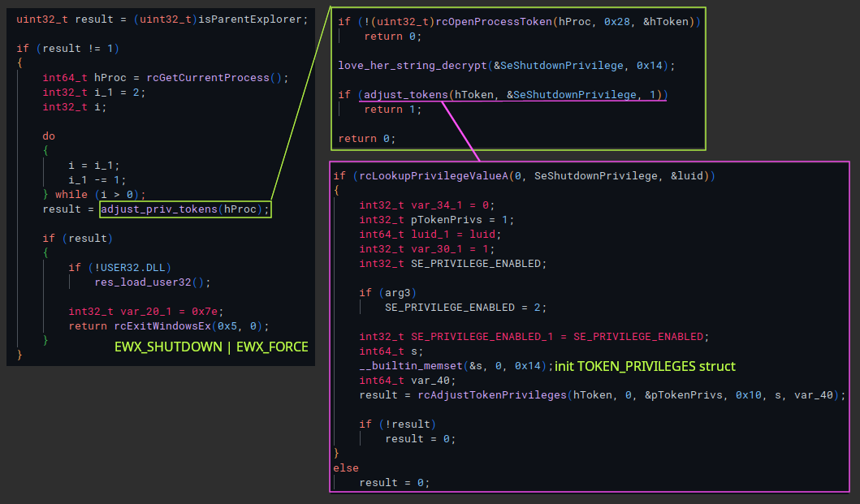
Task: Click the "int64_t var_40;" declaration
Action: pos(408,380)
